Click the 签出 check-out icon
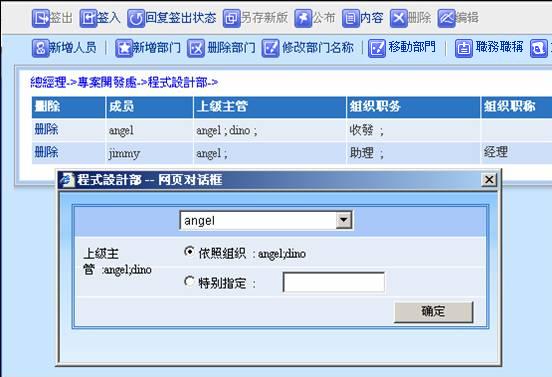This screenshot has height=377, width=552. click(41, 18)
